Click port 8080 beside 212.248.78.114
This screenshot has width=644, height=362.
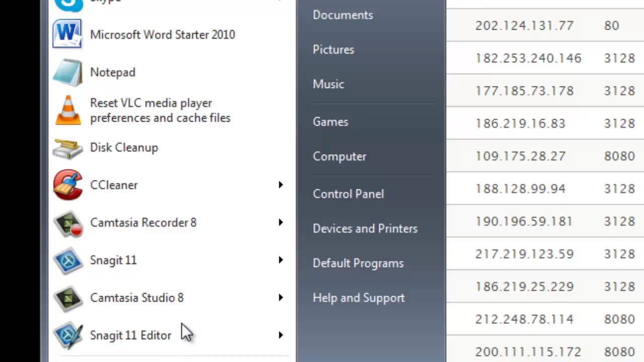619,320
